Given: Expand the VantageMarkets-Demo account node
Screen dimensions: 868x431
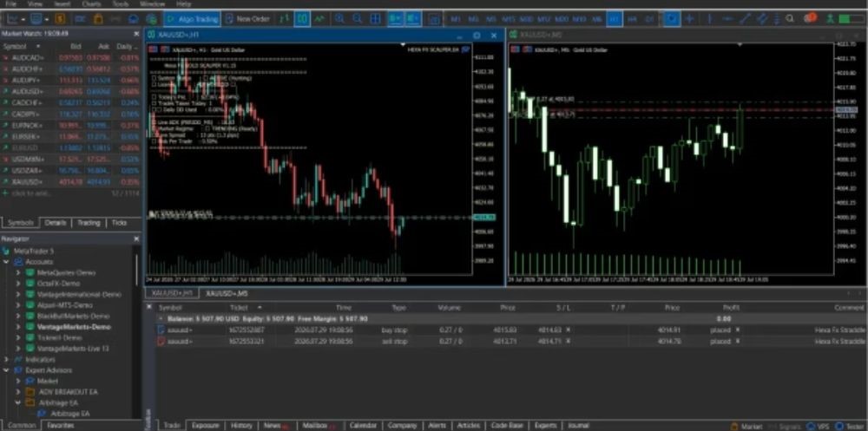Looking at the screenshot, I should tap(18, 326).
